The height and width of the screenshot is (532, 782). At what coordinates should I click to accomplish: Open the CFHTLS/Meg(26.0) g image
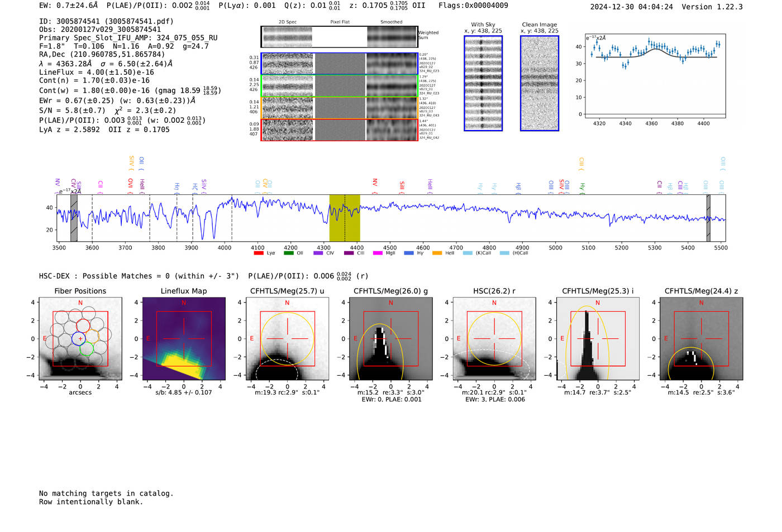coord(391,339)
